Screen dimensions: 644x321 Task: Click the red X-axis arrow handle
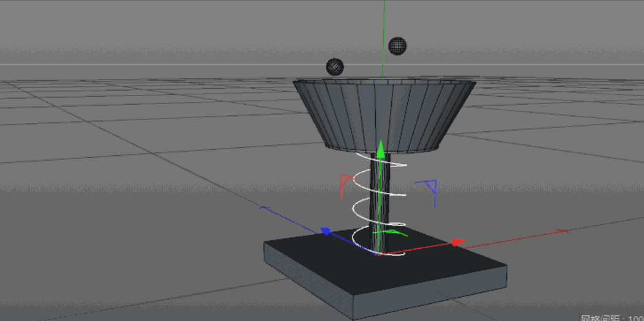coord(456,243)
